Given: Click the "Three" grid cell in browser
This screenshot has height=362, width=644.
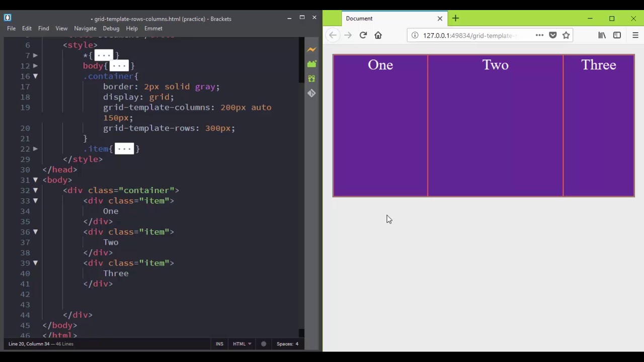Looking at the screenshot, I should [599, 125].
